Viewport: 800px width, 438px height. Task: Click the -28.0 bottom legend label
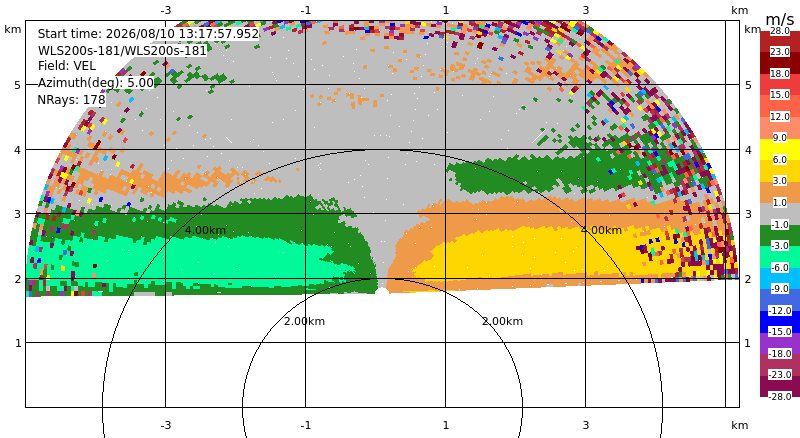pyautogui.click(x=780, y=397)
